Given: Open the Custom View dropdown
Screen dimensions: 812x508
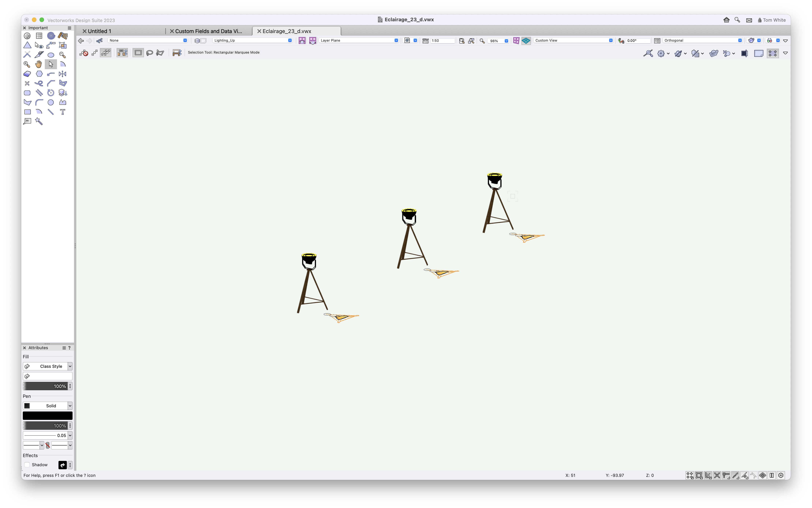Looking at the screenshot, I should [x=573, y=40].
